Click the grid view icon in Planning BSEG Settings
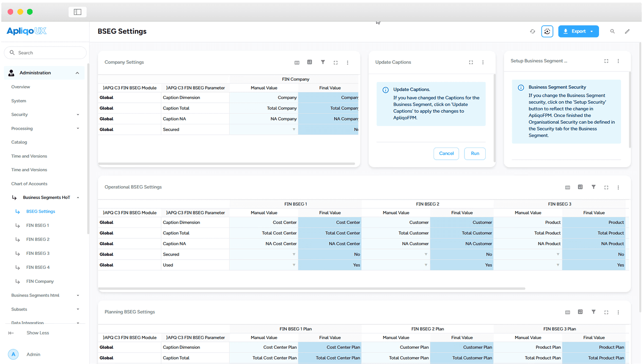Image resolution: width=643 pixels, height=364 pixels. click(580, 312)
